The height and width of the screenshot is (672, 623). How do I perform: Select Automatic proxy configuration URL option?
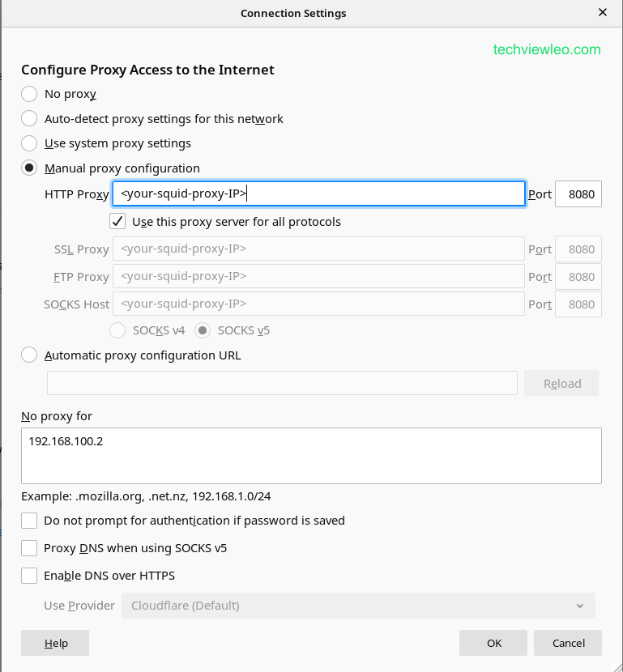pyautogui.click(x=29, y=355)
